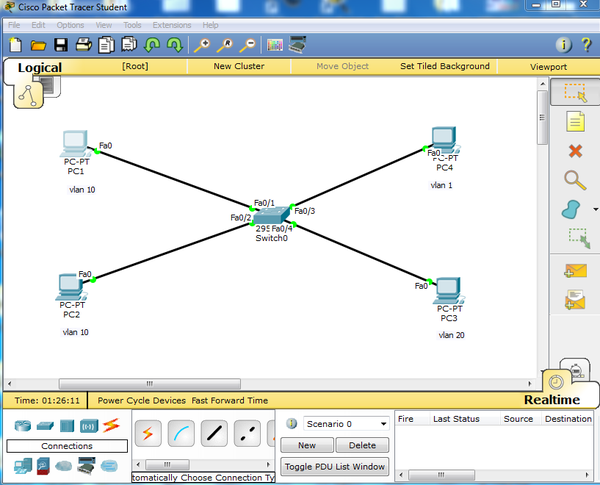Select Multiuser Connection category
The width and height of the screenshot is (600, 485).
tap(109, 466)
